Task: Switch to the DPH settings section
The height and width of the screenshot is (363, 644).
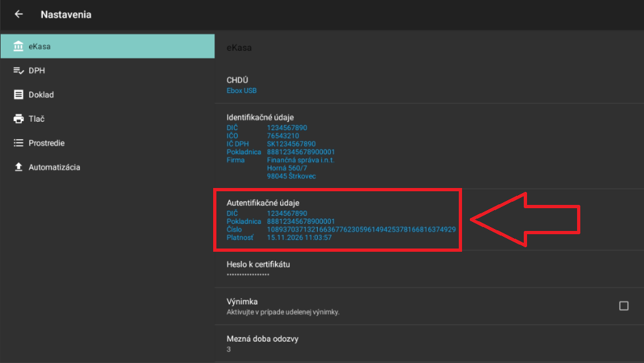Action: pyautogui.click(x=37, y=70)
